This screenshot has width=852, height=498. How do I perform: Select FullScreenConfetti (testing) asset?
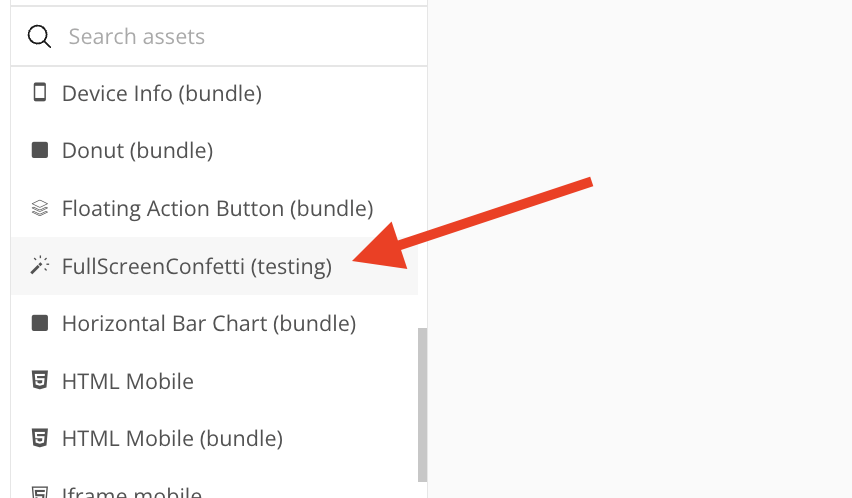click(x=196, y=267)
